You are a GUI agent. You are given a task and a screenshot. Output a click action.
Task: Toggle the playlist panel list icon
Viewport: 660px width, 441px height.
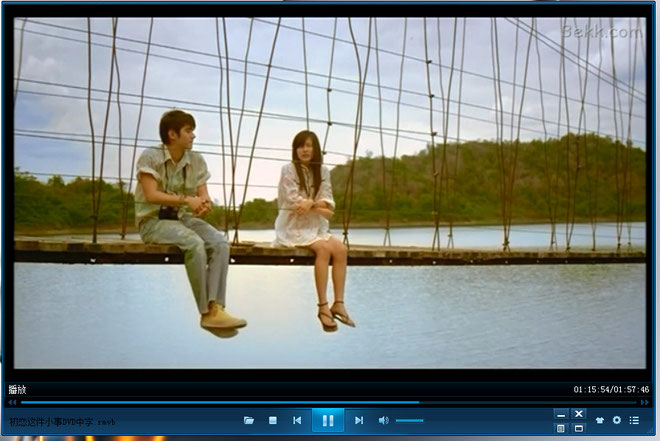634,420
